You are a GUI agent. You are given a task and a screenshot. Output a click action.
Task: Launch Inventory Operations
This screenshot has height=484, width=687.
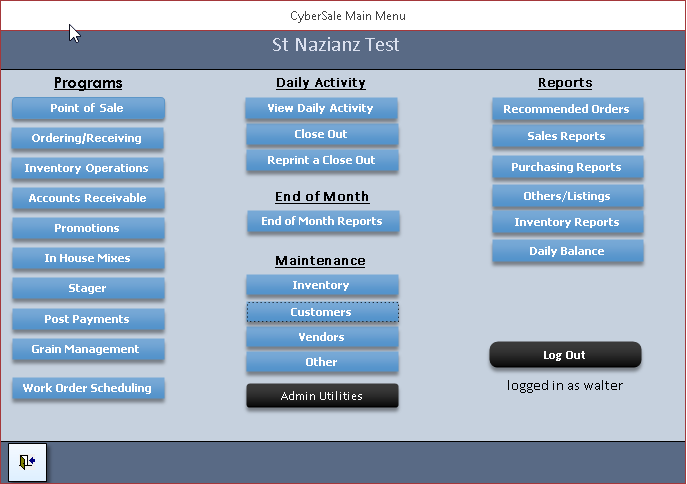[x=88, y=168]
